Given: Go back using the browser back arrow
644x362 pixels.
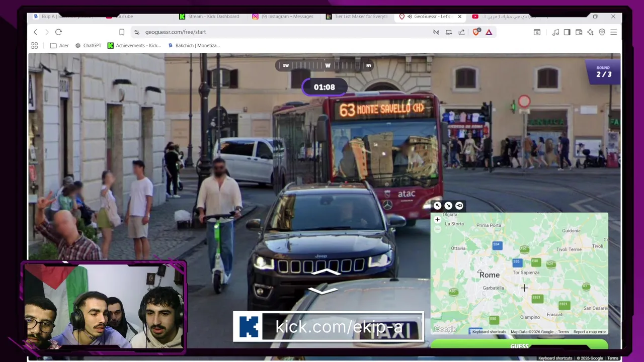Looking at the screenshot, I should 35,32.
